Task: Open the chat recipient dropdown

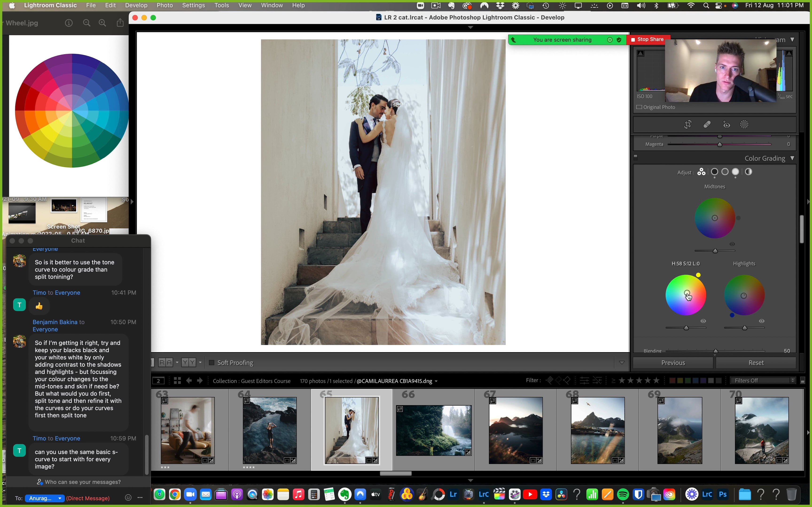Action: click(45, 498)
